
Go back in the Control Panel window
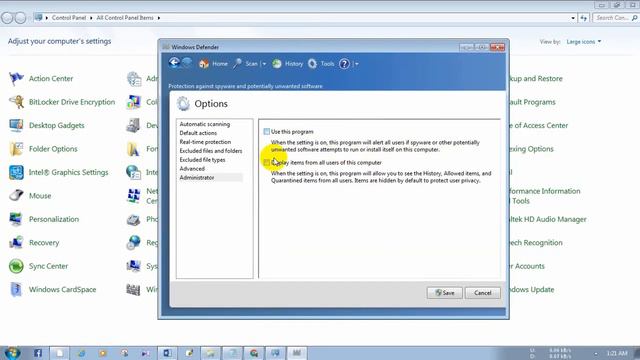(7, 18)
